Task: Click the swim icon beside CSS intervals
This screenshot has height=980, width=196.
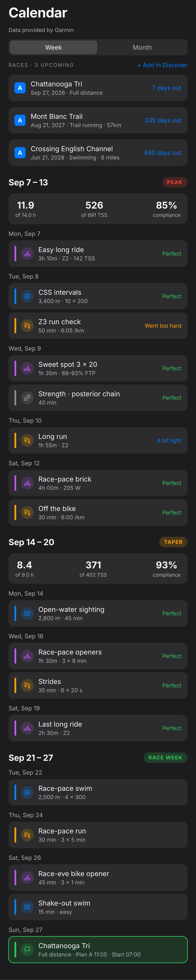Action: tap(27, 296)
